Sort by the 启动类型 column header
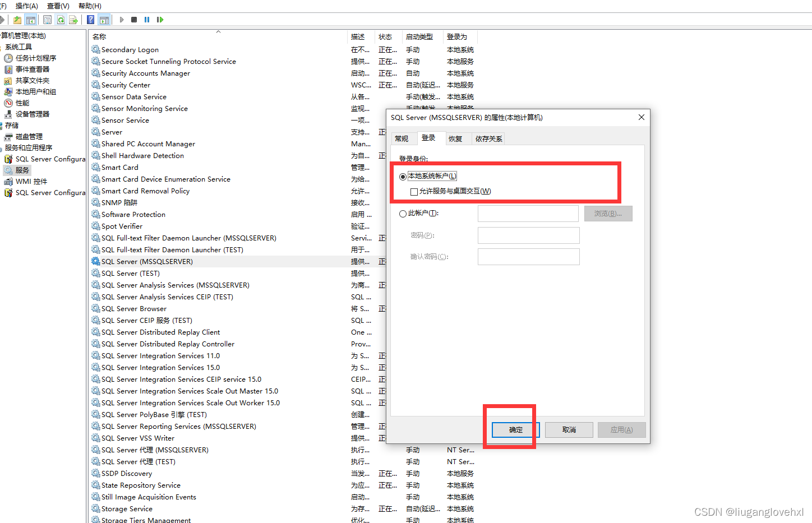Viewport: 812px width, 523px height. pos(423,36)
